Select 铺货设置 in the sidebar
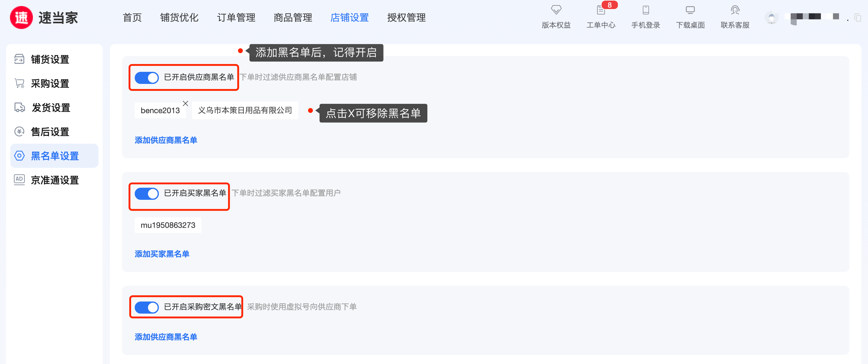The width and height of the screenshot is (868, 364). pyautogui.click(x=50, y=59)
